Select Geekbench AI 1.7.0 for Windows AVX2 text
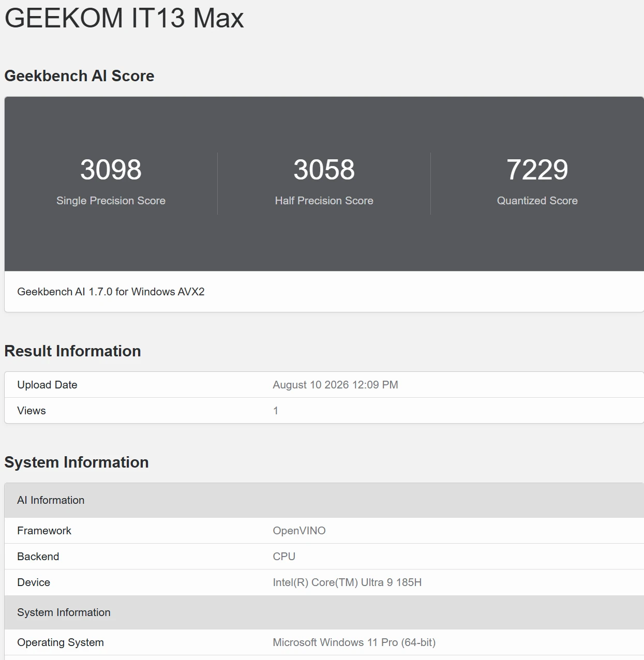Viewport: 644px width, 660px height. point(111,292)
